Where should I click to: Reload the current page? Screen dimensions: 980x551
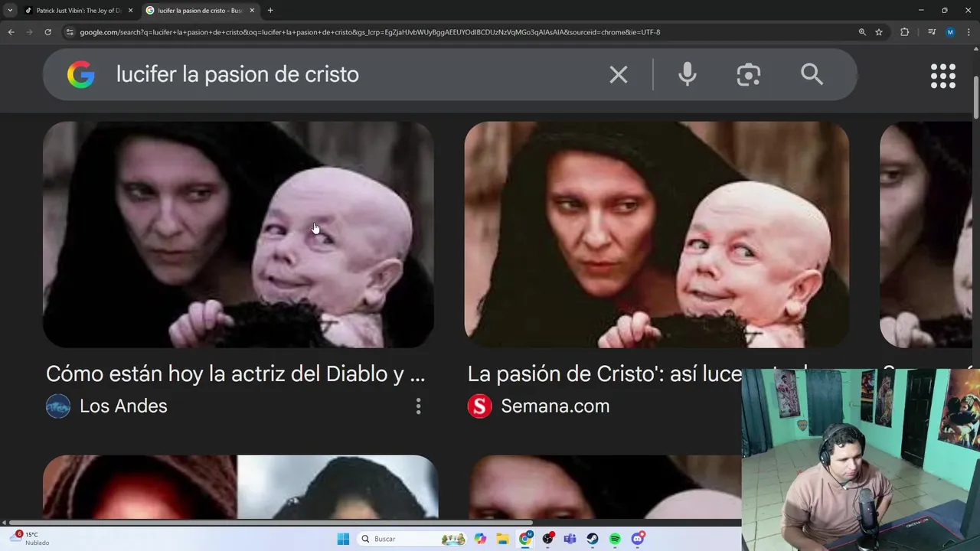pyautogui.click(x=47, y=32)
